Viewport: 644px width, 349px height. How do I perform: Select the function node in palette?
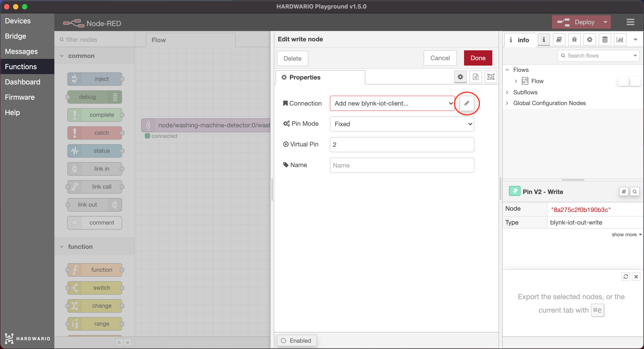[95, 270]
